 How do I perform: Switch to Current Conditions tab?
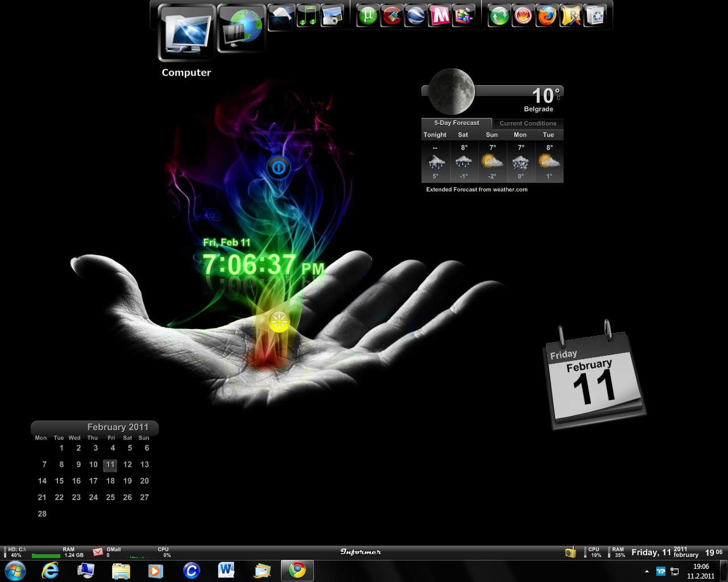click(x=528, y=123)
